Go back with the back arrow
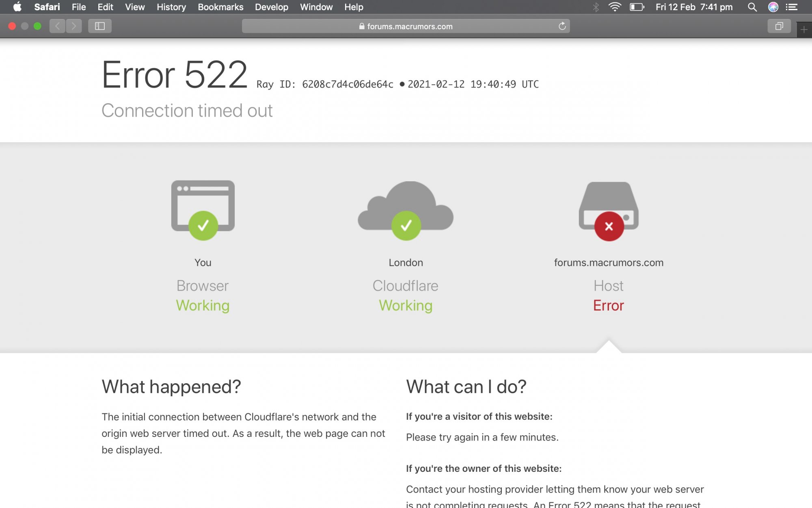This screenshot has width=812, height=508. (x=57, y=26)
